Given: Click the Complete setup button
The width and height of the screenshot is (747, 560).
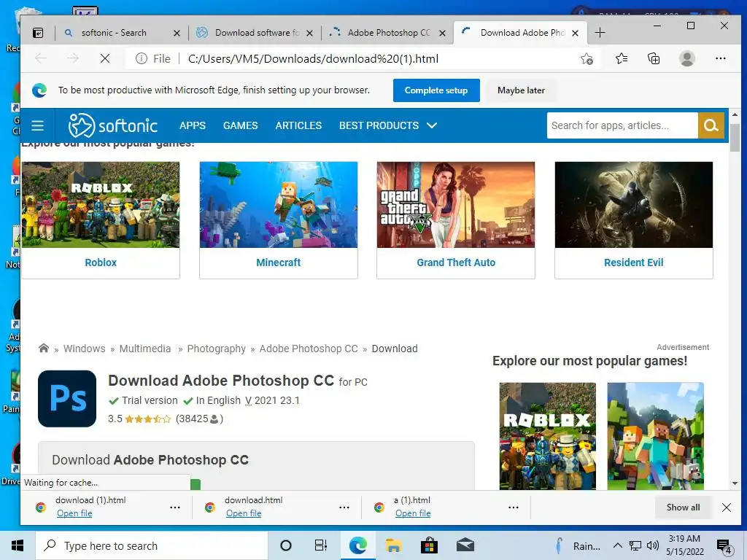Looking at the screenshot, I should [x=436, y=90].
